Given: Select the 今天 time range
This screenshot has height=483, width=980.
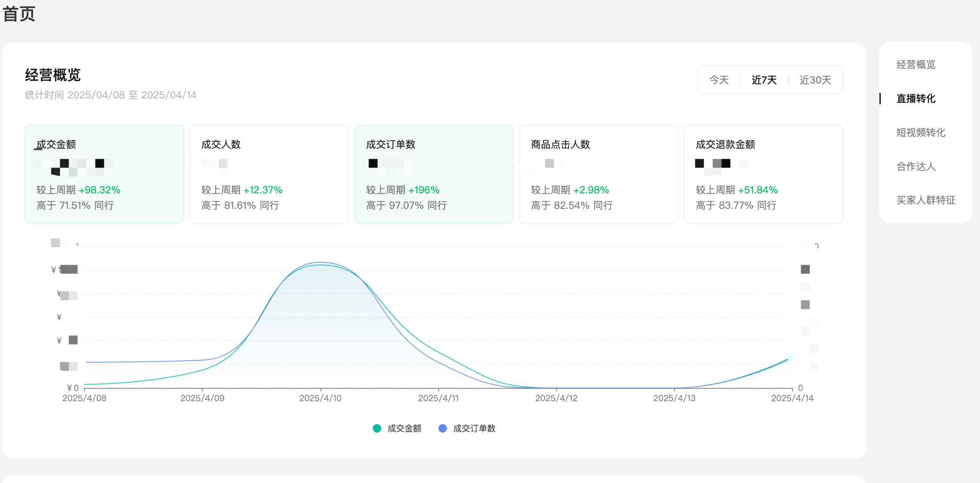Looking at the screenshot, I should tap(719, 80).
